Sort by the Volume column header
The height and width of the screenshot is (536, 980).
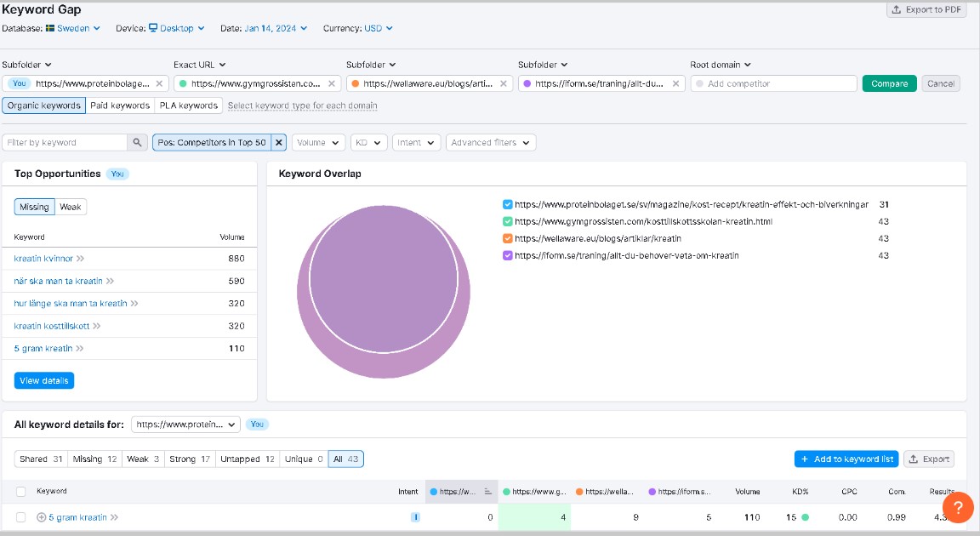tap(747, 492)
